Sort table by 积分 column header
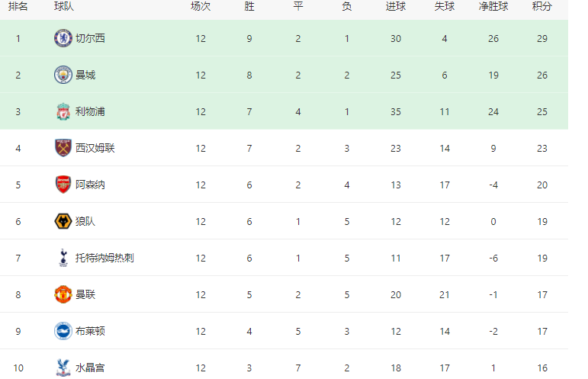The height and width of the screenshot is (379, 588). [542, 6]
